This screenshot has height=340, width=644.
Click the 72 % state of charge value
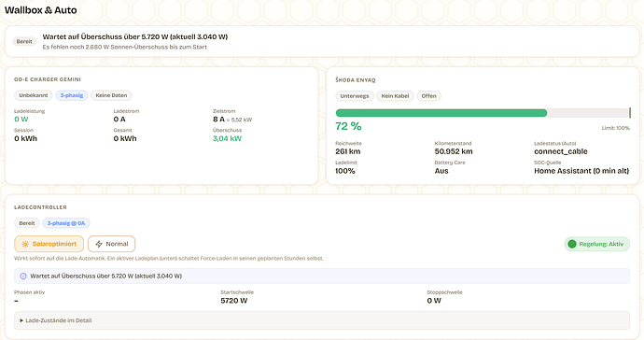click(x=348, y=126)
